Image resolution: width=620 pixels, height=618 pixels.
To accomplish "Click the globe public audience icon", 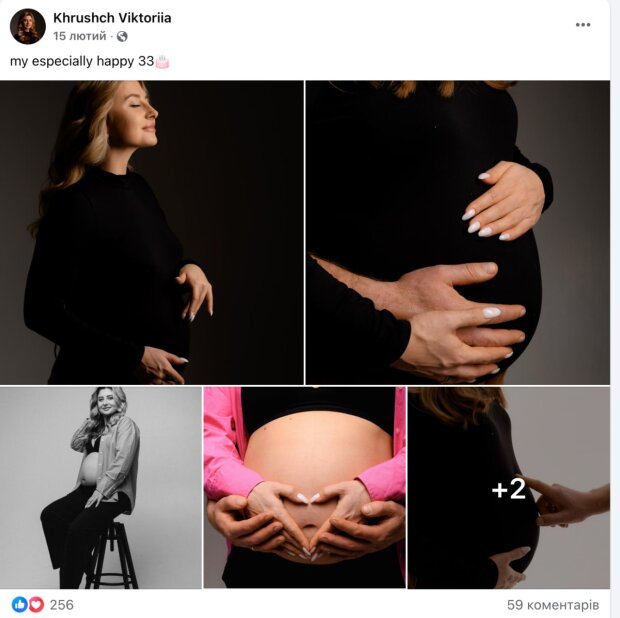I will (x=122, y=37).
